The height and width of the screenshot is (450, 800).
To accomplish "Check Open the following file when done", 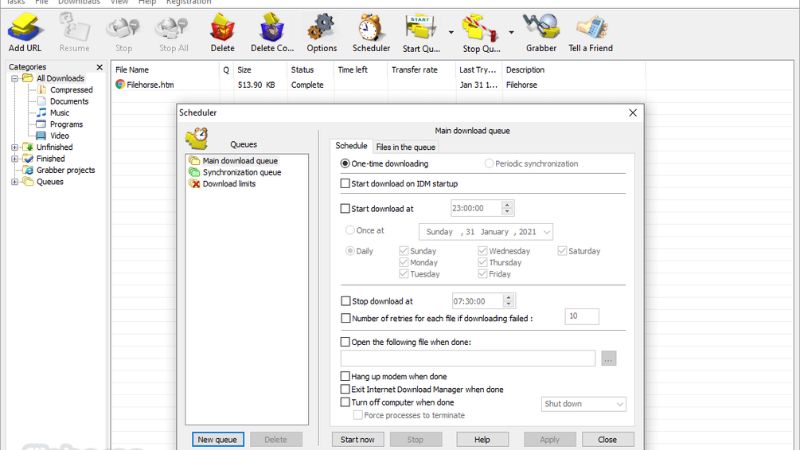I will tap(345, 342).
